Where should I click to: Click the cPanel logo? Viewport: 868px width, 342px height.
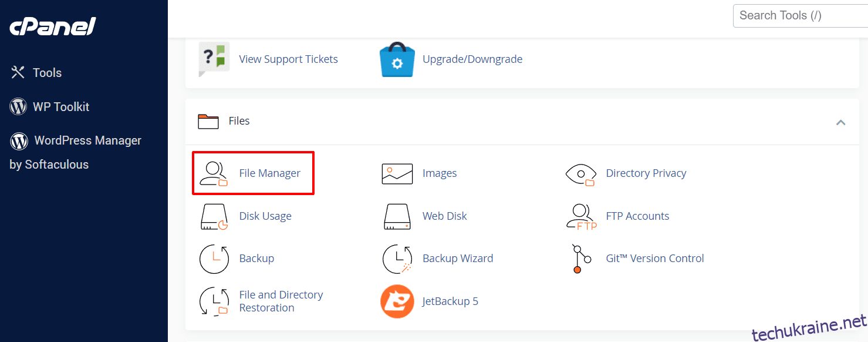point(53,26)
